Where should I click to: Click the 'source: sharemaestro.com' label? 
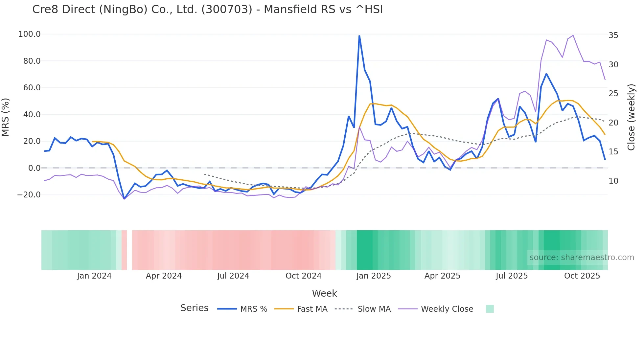582,258
